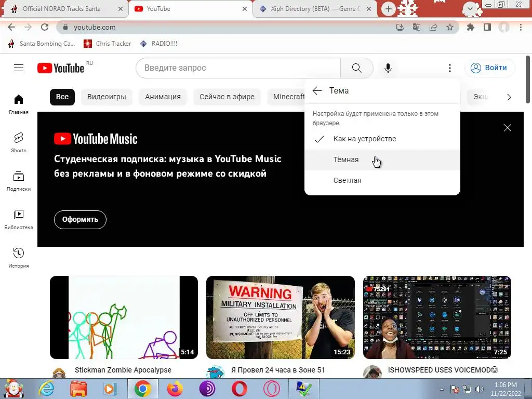Open Santa Bombing Ca... bookmark
Viewport: 532px width, 399px height.
(42, 44)
